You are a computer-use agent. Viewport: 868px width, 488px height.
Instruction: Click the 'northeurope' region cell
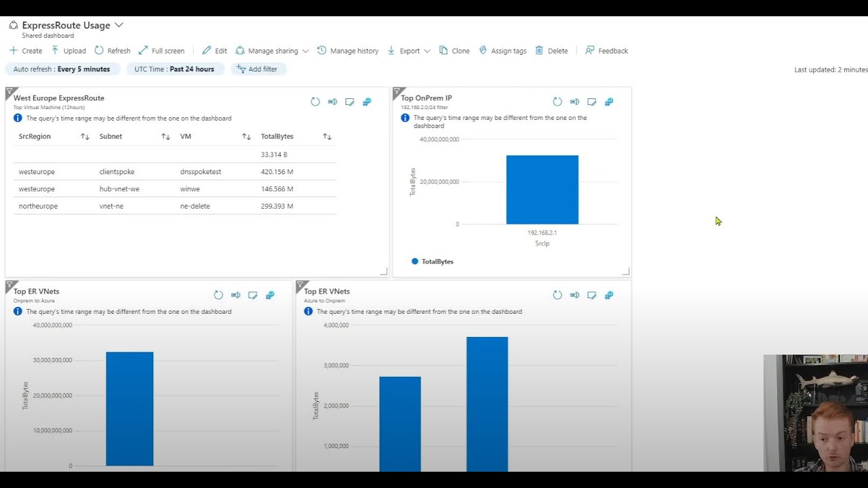[x=38, y=206]
